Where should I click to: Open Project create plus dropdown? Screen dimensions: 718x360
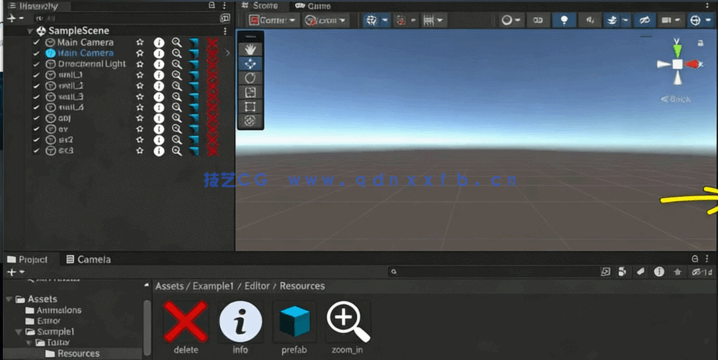15,272
